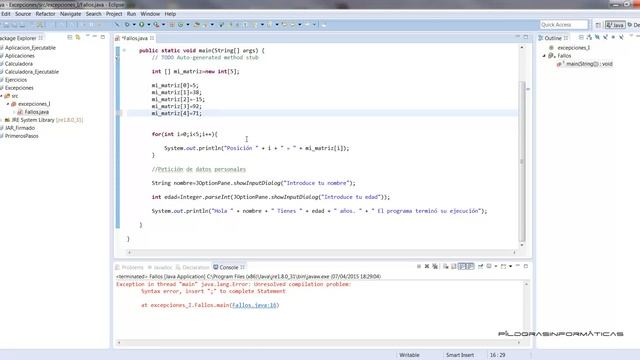Minimize the Console view
Image resolution: width=640 pixels, height=360 pixels.
pyautogui.click(x=518, y=265)
